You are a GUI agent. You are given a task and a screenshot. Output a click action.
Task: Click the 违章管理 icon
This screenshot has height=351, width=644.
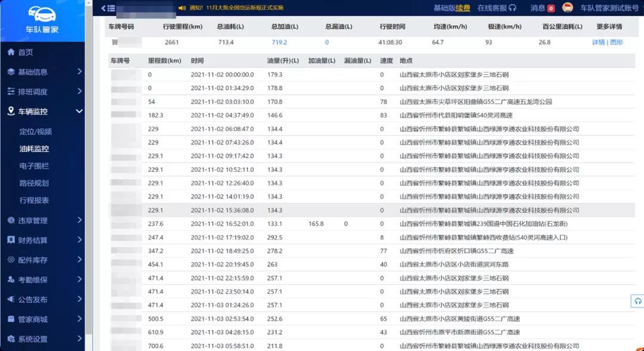pyautogui.click(x=11, y=220)
